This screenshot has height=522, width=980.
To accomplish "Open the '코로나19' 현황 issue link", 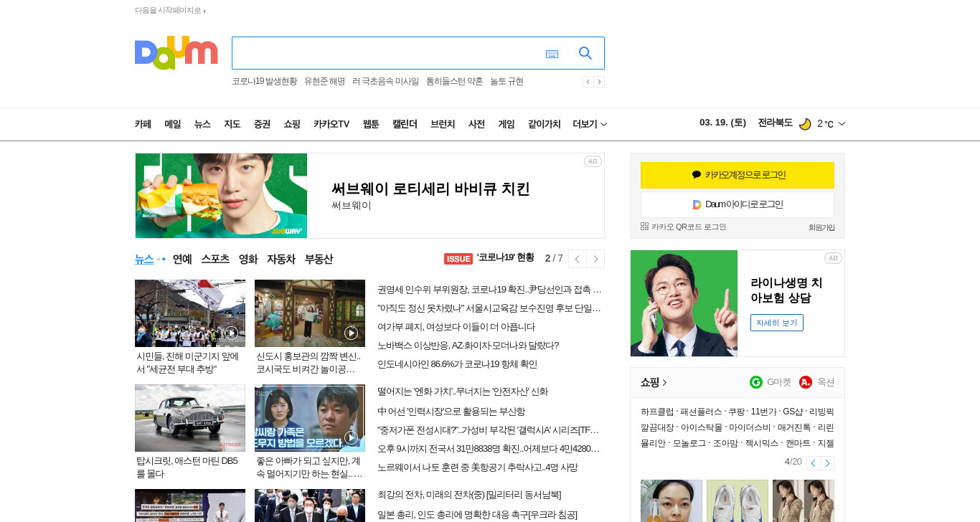I will click(x=505, y=257).
